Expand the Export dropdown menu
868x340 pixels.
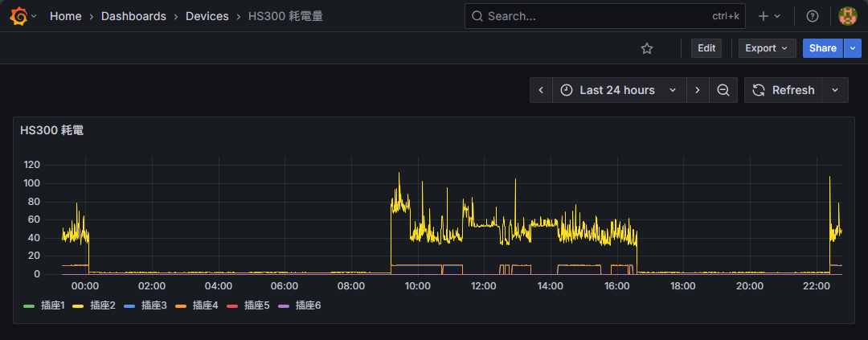767,48
